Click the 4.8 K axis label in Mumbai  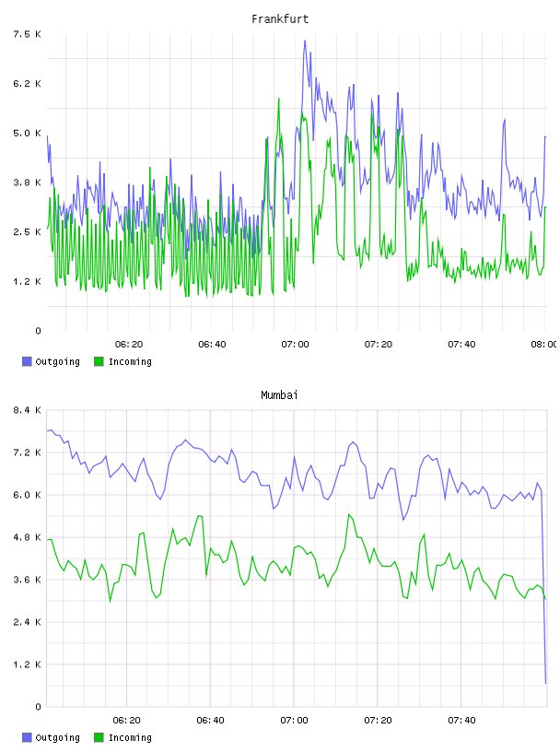(x=28, y=537)
